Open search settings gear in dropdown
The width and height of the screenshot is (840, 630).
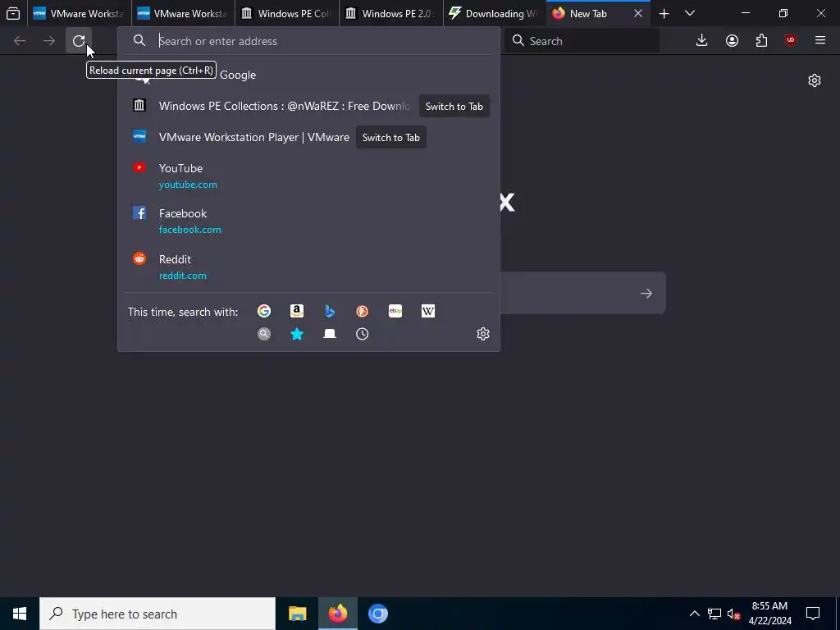point(482,335)
